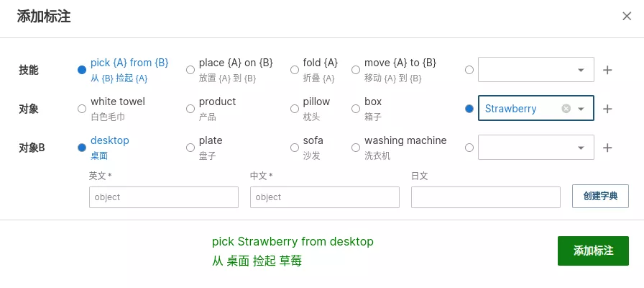Select the 'place {A} on {B}' skill
The height and width of the screenshot is (288, 644).
click(190, 70)
